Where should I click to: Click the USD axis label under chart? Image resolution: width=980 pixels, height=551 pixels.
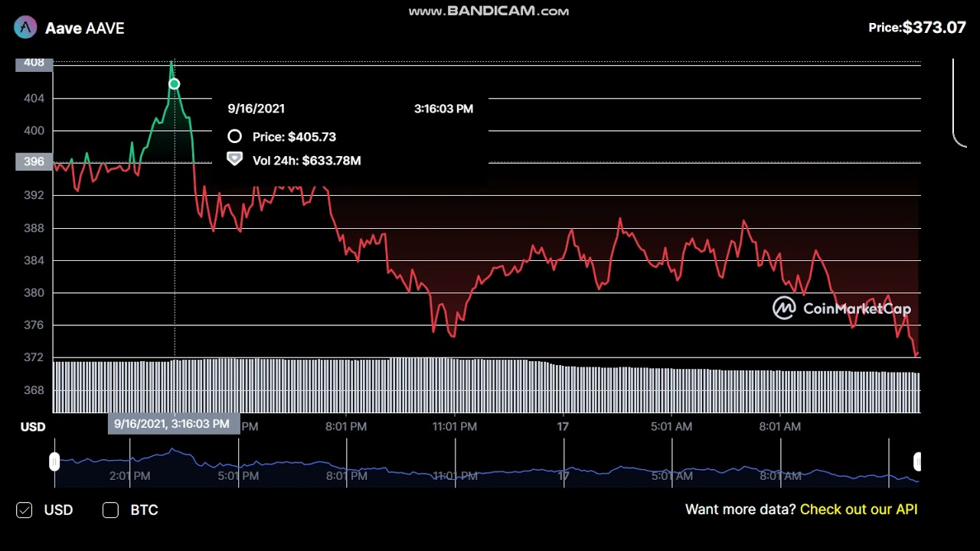pos(33,427)
